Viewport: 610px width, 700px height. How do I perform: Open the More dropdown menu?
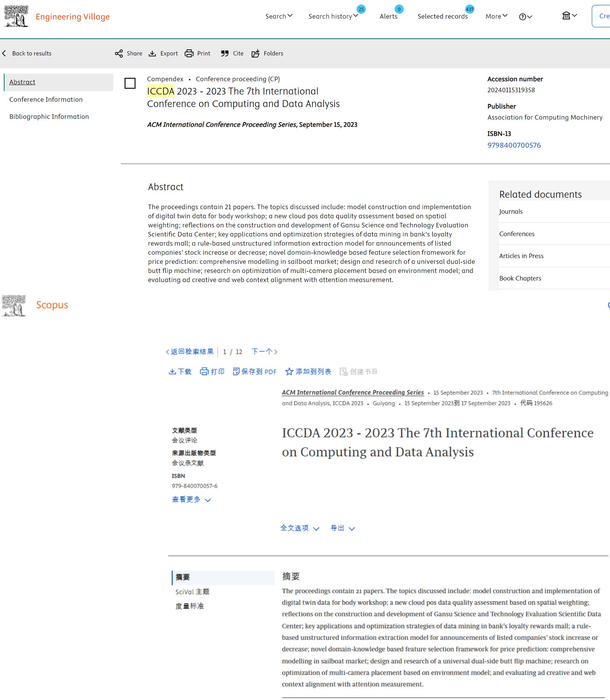click(x=496, y=16)
